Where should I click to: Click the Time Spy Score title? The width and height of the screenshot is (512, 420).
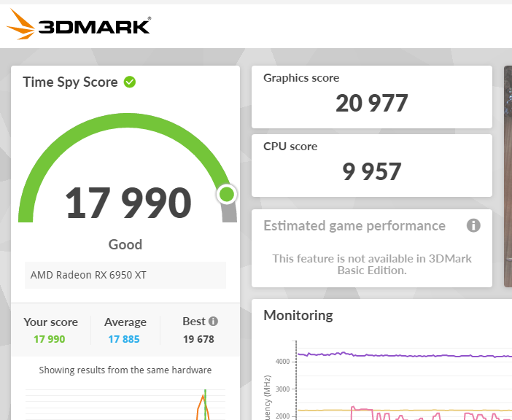pos(70,82)
